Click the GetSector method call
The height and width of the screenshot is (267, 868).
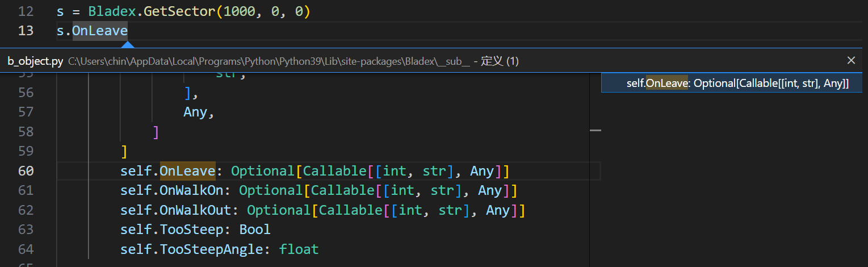point(179,11)
